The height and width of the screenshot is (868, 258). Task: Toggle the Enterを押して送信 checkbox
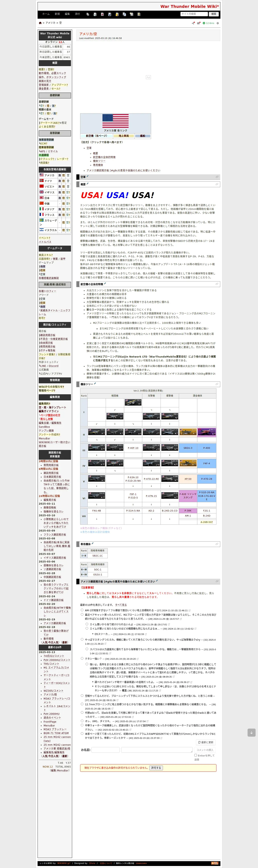pos(196,755)
